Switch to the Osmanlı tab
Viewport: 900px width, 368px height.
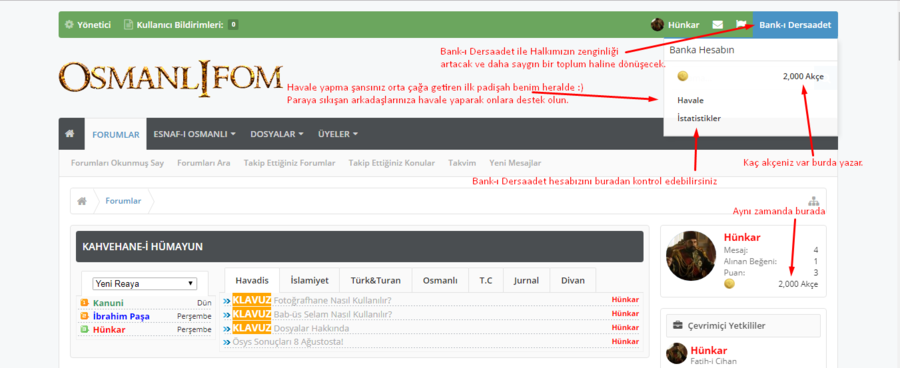tap(440, 280)
